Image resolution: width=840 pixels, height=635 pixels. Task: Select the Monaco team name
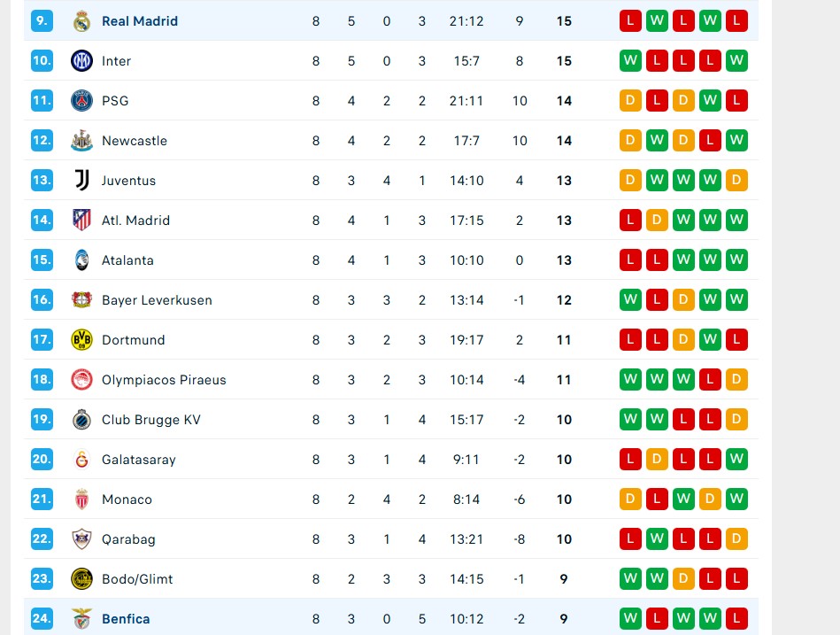coord(127,499)
